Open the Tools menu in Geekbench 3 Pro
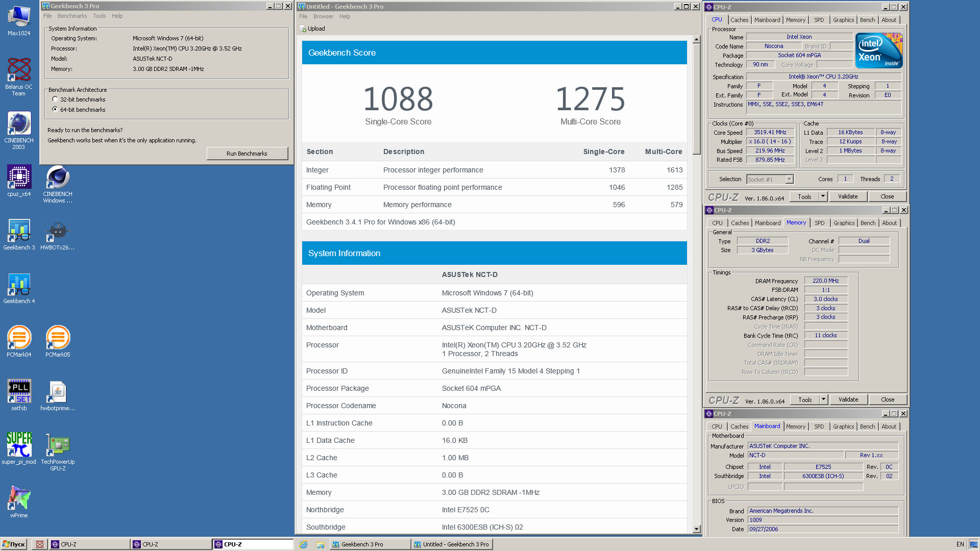Image resolution: width=980 pixels, height=551 pixels. [99, 16]
